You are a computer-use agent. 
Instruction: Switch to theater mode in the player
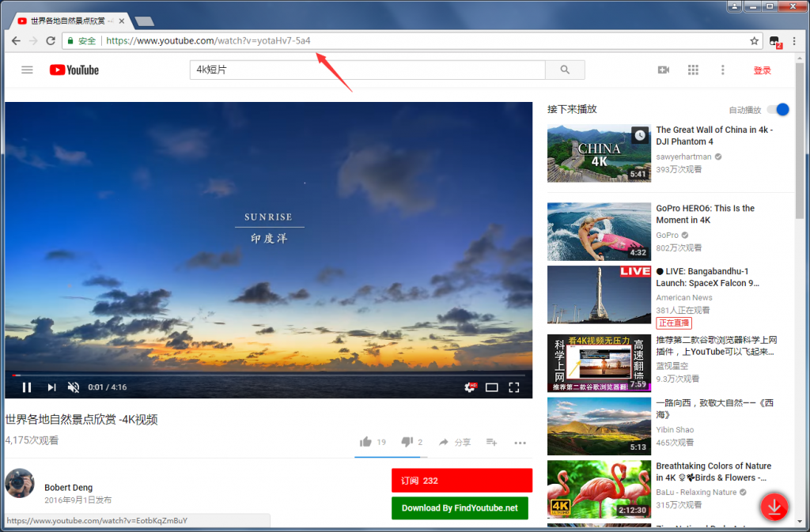tap(492, 387)
